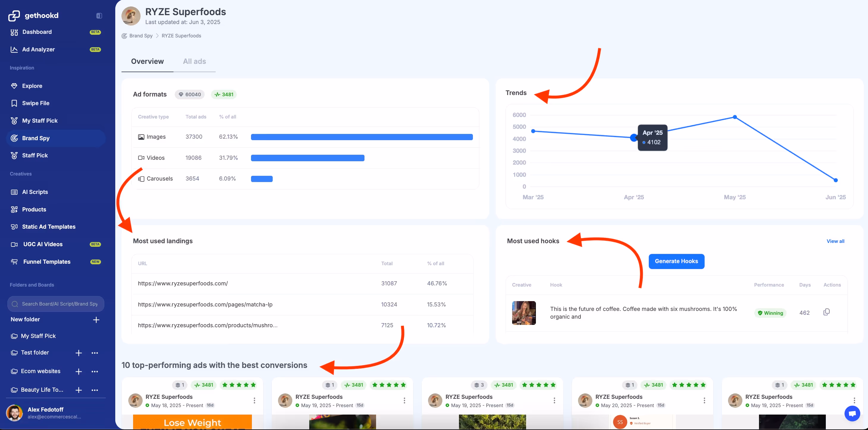Viewport: 868px width, 430px height.
Task: Open the Ecom websites folder
Action: 40,371
